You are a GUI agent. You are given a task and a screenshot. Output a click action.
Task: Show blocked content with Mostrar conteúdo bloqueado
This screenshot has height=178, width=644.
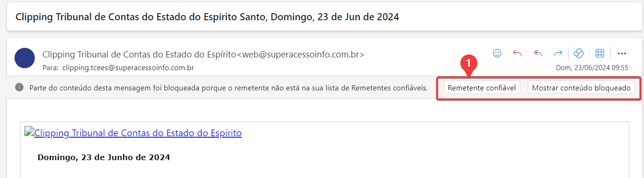point(581,88)
